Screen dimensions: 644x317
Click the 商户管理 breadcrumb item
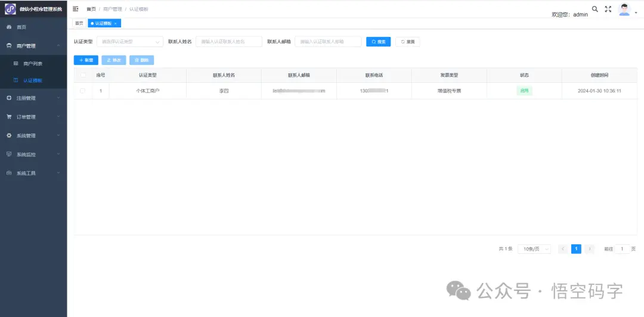point(113,9)
